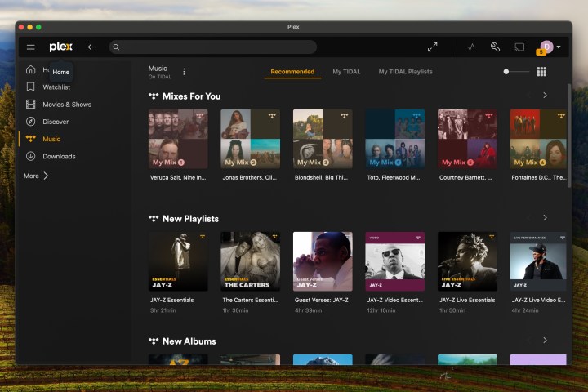This screenshot has width=588, height=392.
Task: Adjust the thumbnail size slider
Action: 516,72
